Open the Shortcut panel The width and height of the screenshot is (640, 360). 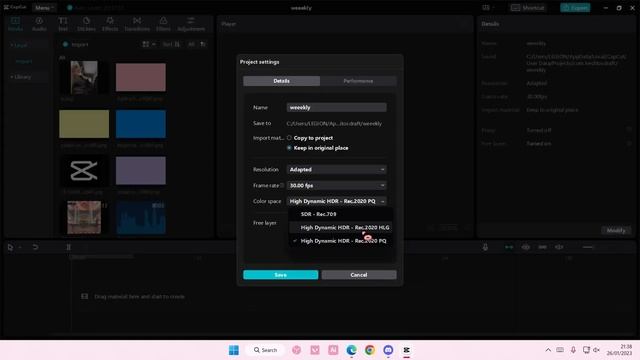pyautogui.click(x=528, y=8)
